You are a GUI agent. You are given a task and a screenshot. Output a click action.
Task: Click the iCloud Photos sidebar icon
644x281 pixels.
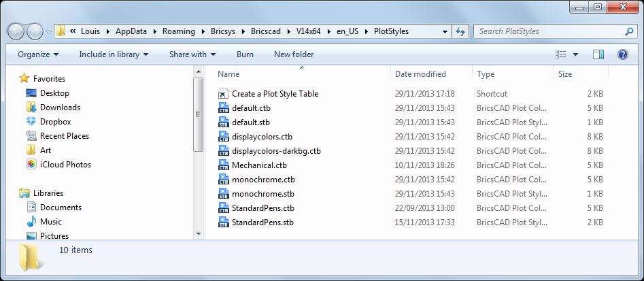(31, 165)
